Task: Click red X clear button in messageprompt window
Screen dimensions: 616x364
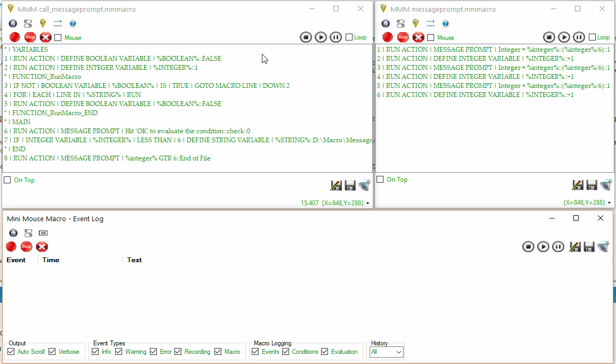Action: (x=418, y=37)
